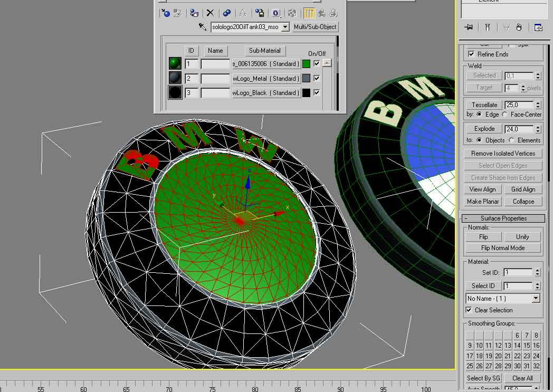Toggle highlighted Show End Result icon
This screenshot has width=553, height=392.
coord(309,13)
